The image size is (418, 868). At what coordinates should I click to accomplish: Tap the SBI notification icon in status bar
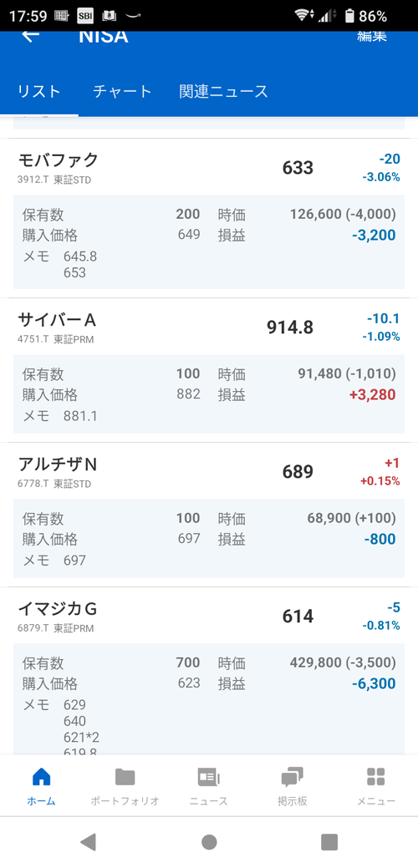point(84,16)
